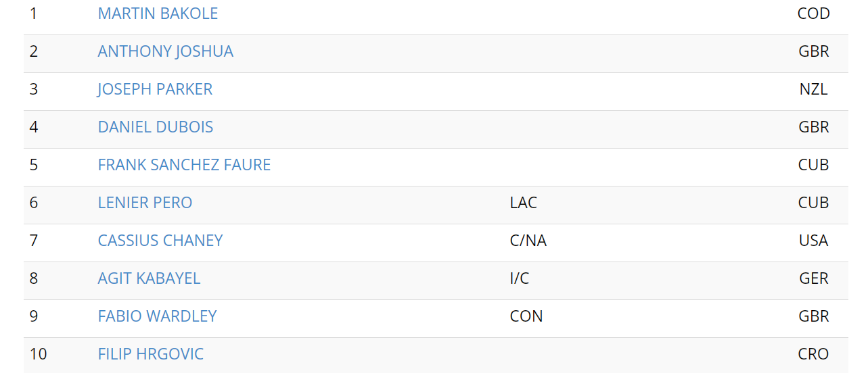868x373 pixels.
Task: Select the COD country code in row 1
Action: [x=814, y=14]
